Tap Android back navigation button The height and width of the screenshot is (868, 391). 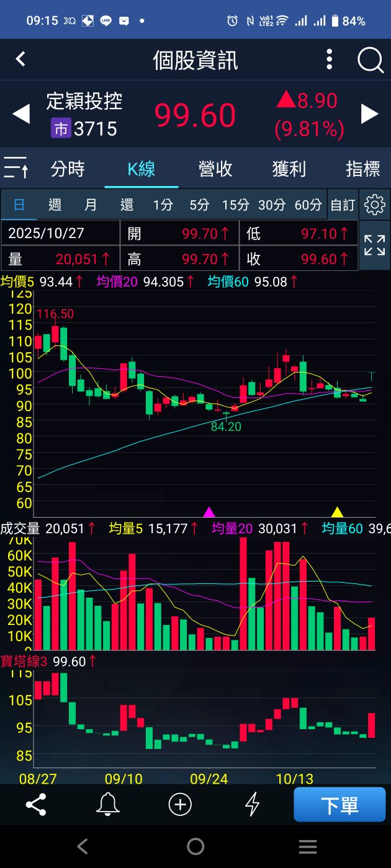pos(83,846)
